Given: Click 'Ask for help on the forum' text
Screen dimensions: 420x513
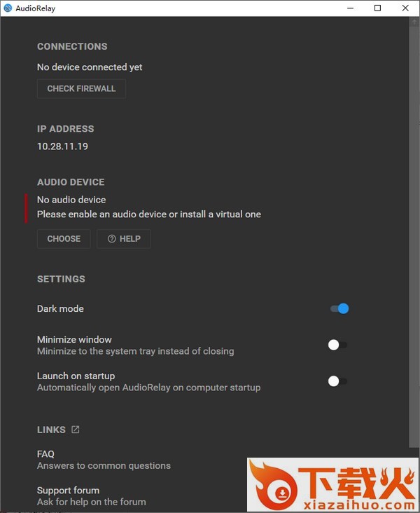Looking at the screenshot, I should [x=92, y=502].
